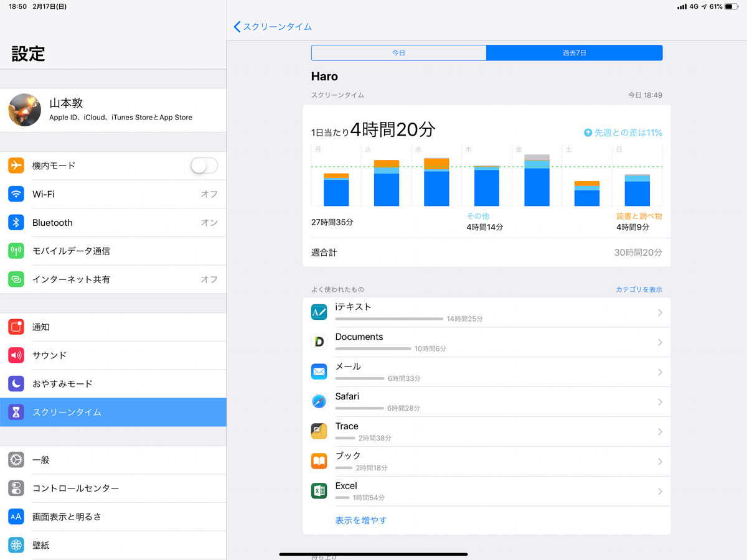
Task: Tap the Wi-Fi settings icon
Action: [x=16, y=194]
